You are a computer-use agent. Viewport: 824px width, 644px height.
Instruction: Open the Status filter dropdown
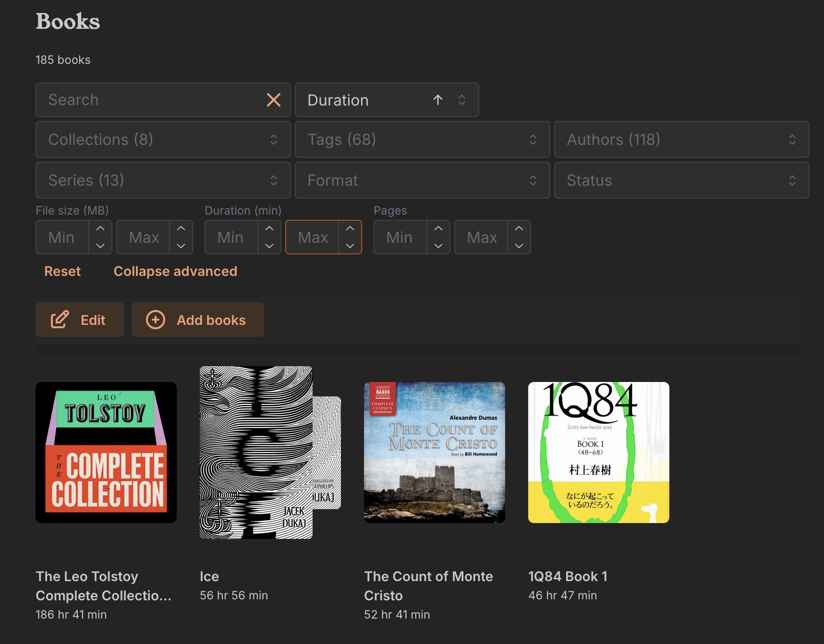click(682, 180)
